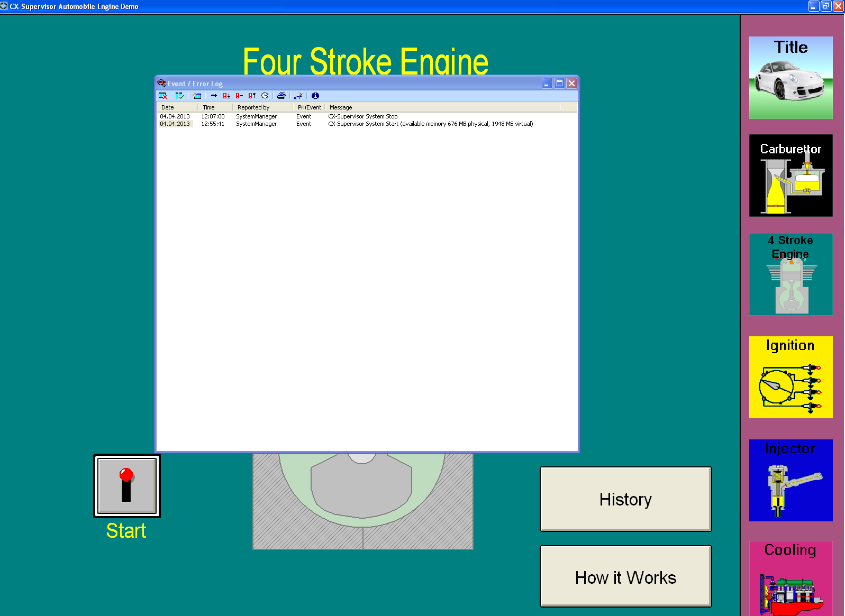Select the System Start log entry row
845x616 pixels.
pos(344,124)
